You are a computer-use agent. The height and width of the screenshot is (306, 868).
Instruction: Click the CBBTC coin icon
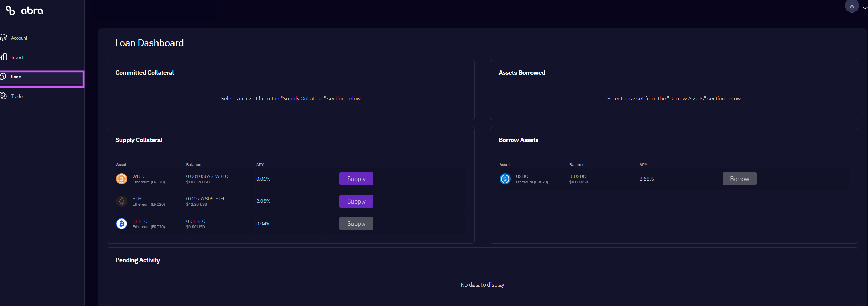(x=122, y=224)
